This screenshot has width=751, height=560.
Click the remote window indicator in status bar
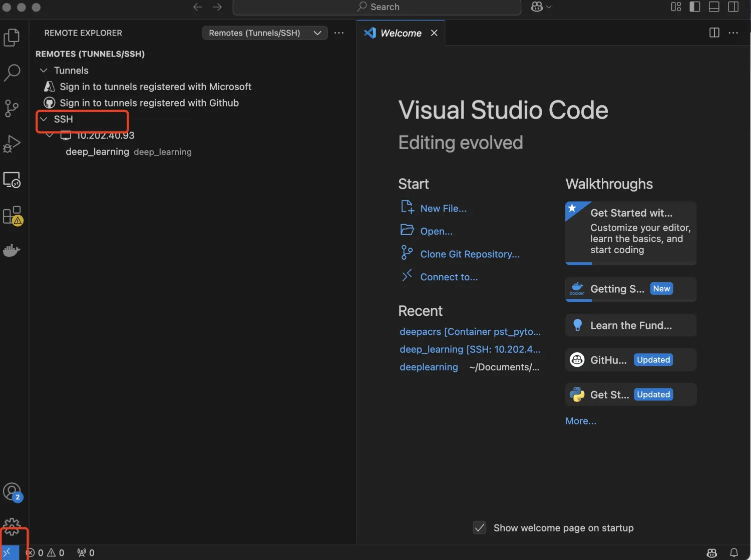pyautogui.click(x=9, y=552)
